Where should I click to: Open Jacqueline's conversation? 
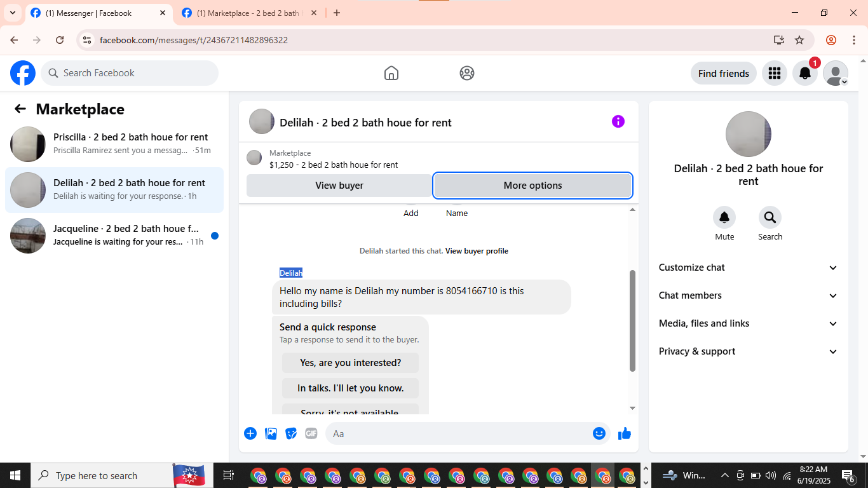(x=114, y=236)
